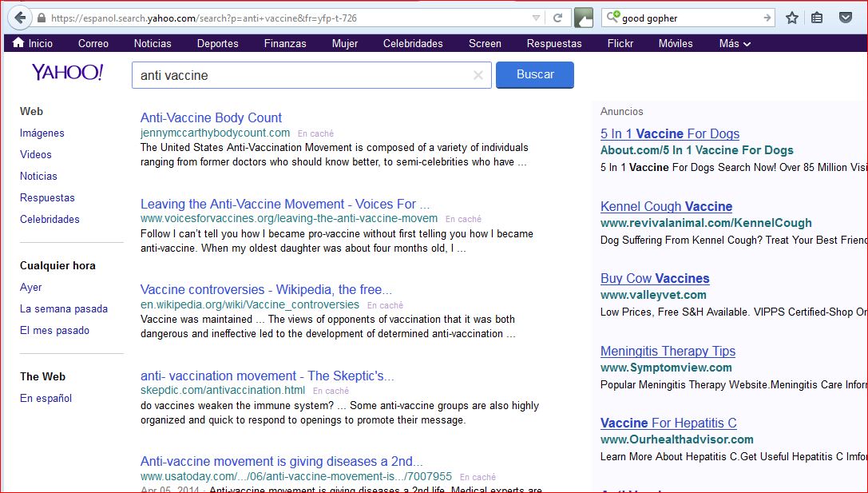This screenshot has width=868, height=493.
Task: Expand the Más dropdown menu
Action: click(735, 43)
